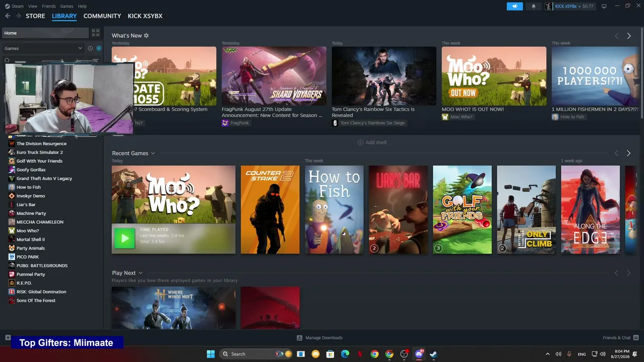The image size is (644, 362).
Task: Select Liar's Bar in the game list
Action: (x=26, y=205)
